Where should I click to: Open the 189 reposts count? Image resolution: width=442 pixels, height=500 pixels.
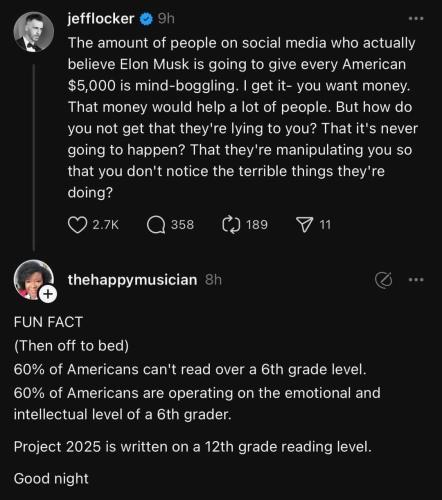(x=257, y=225)
